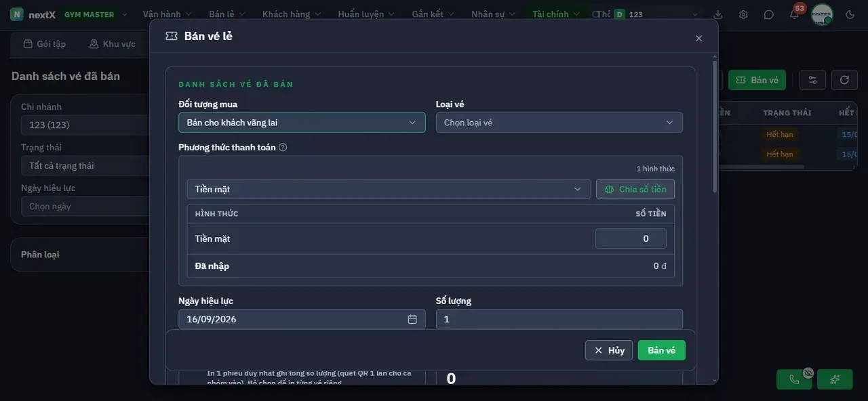This screenshot has width=868, height=401.
Task: Switch to the Khu vực tab
Action: pyautogui.click(x=113, y=44)
